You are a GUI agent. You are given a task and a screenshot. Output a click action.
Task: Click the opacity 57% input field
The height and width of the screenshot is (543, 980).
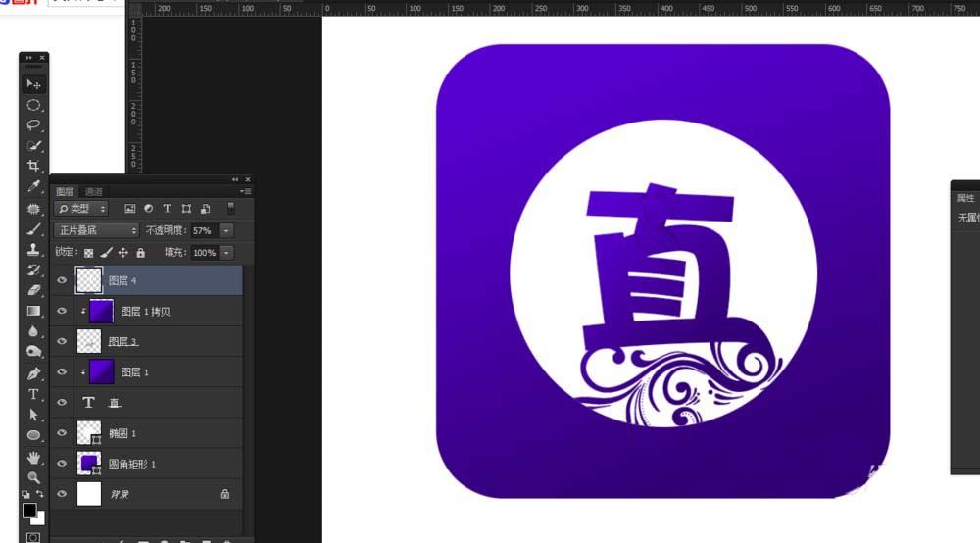pos(204,230)
